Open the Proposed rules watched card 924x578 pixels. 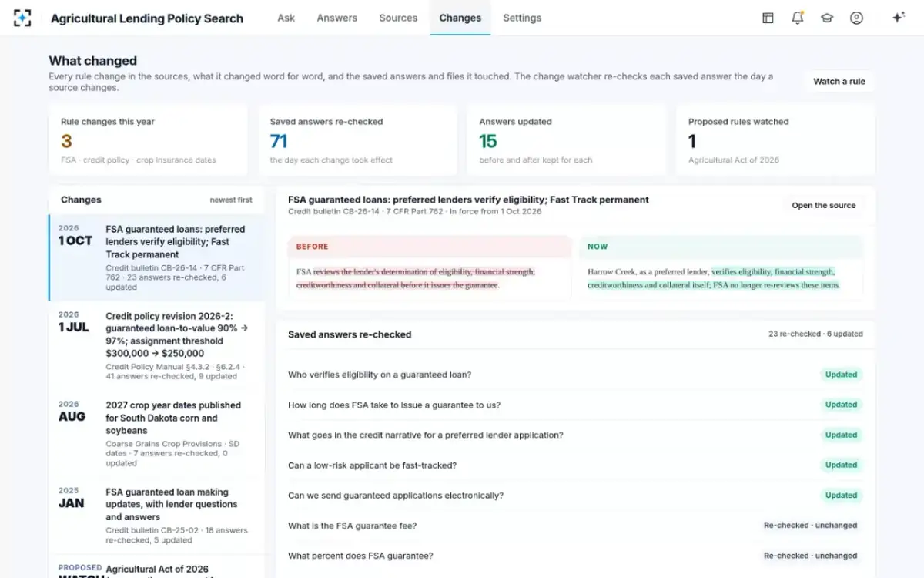[x=775, y=140]
